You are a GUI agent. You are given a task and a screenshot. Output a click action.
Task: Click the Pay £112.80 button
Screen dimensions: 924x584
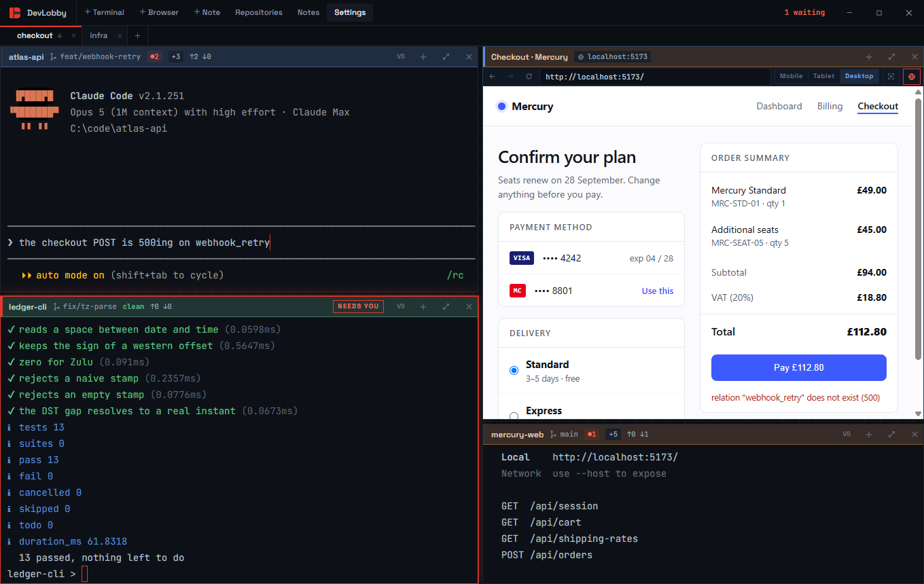pos(798,367)
